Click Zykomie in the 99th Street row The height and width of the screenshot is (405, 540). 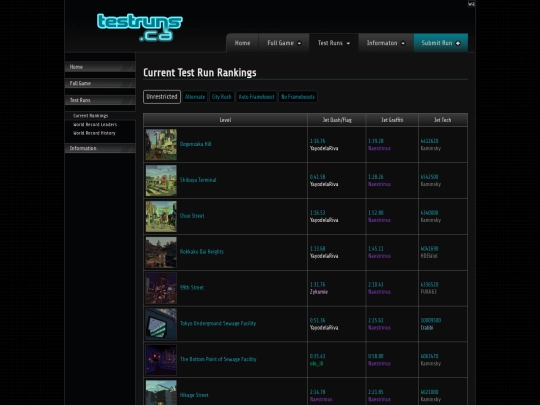click(319, 292)
